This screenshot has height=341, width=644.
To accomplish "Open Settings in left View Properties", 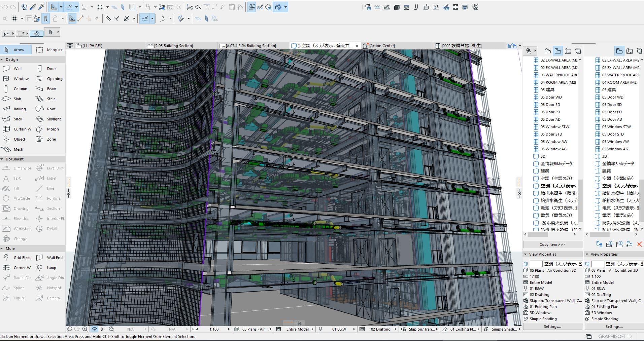I will coord(552,327).
